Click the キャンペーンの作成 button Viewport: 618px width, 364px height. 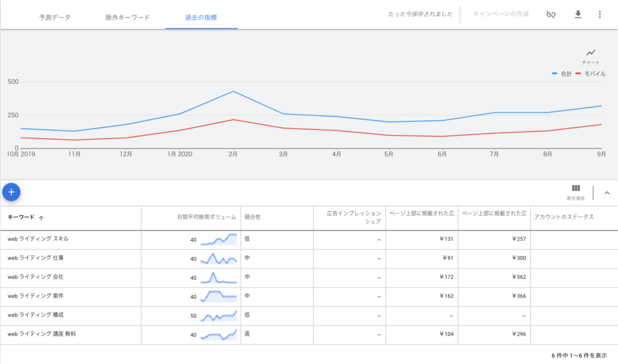(x=500, y=14)
